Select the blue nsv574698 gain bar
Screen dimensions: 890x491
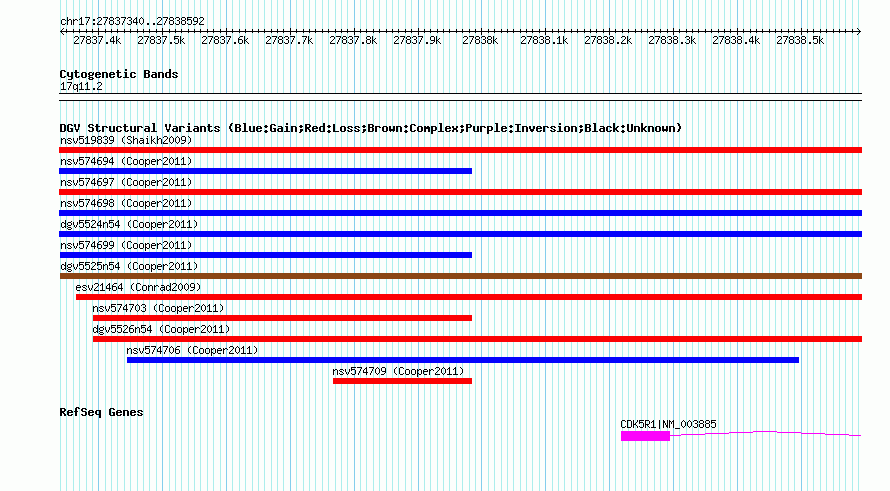[460, 213]
